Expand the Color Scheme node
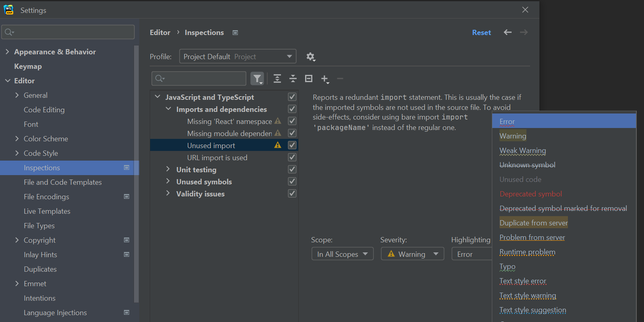644x322 pixels. point(17,138)
